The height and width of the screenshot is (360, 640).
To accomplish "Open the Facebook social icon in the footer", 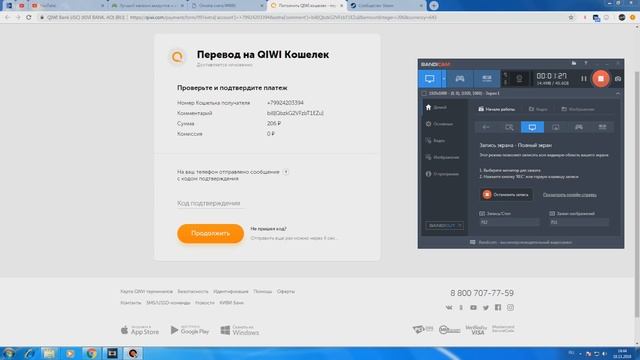I will (x=498, y=307).
